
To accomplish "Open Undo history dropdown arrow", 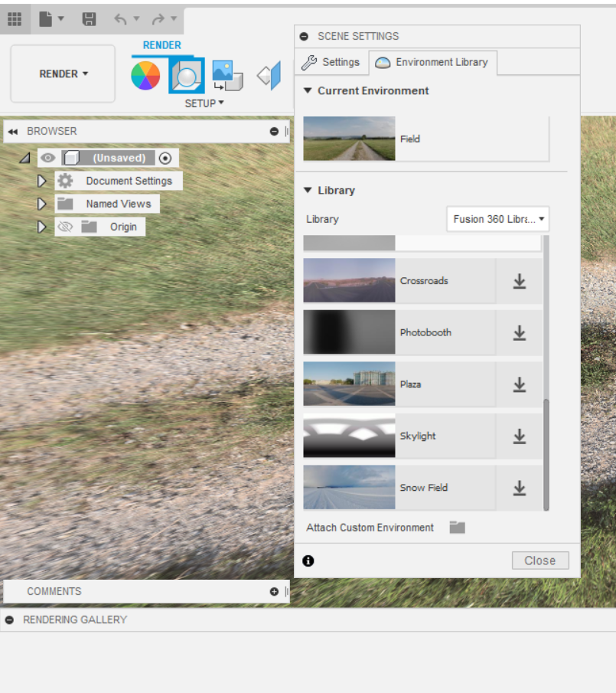I will [136, 18].
